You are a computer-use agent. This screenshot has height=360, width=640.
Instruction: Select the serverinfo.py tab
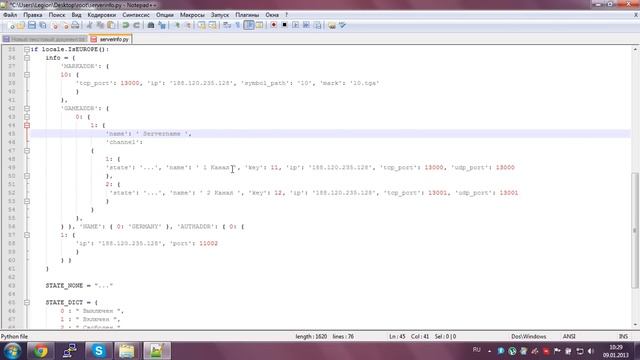110,39
